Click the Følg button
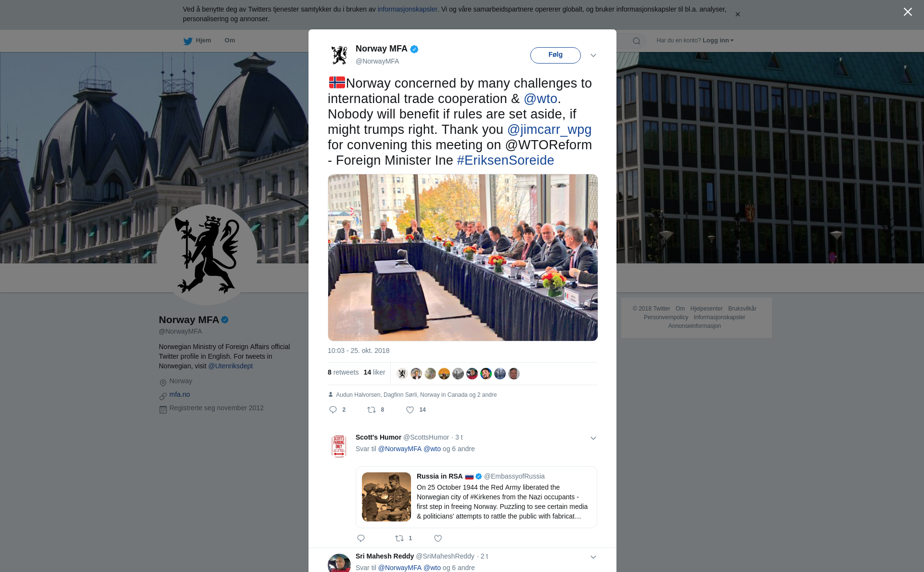This screenshot has width=924, height=572. click(x=555, y=55)
